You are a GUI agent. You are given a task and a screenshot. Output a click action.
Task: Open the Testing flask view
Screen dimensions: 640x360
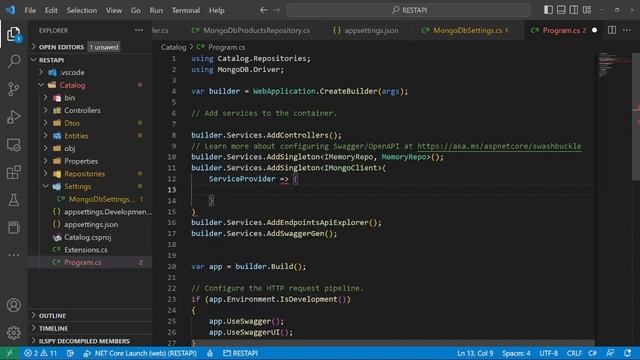pyautogui.click(x=14, y=200)
